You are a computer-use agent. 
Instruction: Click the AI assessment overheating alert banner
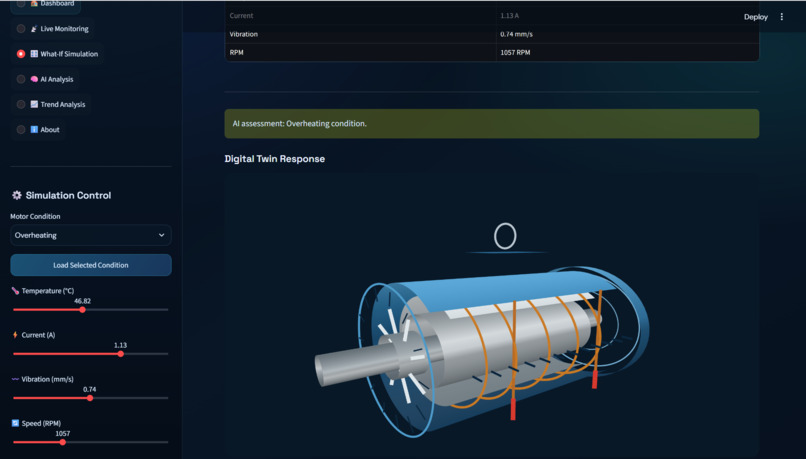491,124
